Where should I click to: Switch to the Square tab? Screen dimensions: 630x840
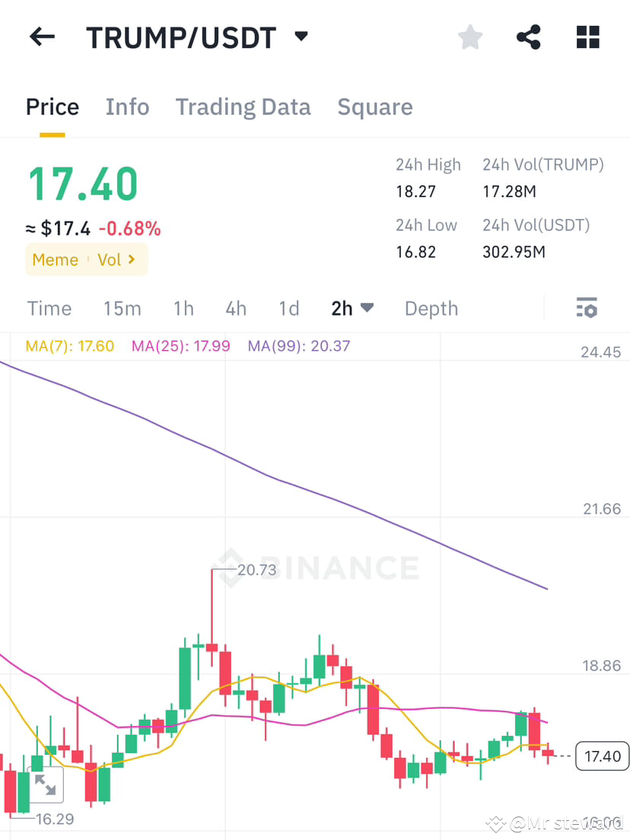tap(374, 107)
